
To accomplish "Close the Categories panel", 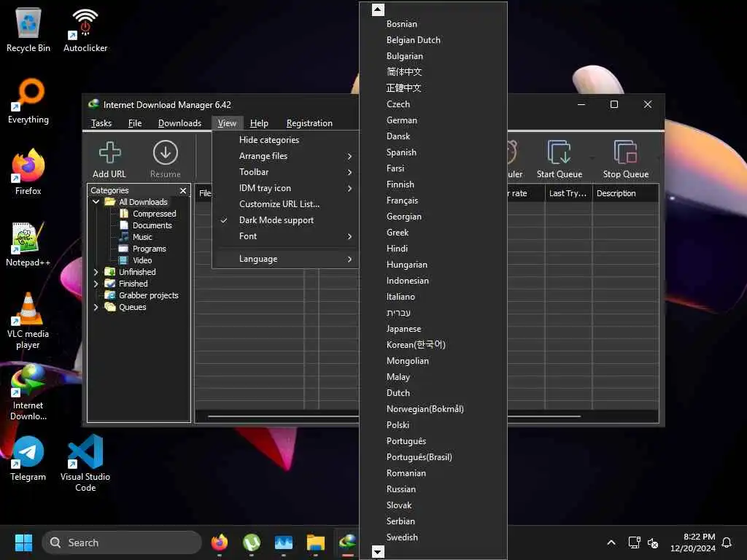I will (183, 190).
